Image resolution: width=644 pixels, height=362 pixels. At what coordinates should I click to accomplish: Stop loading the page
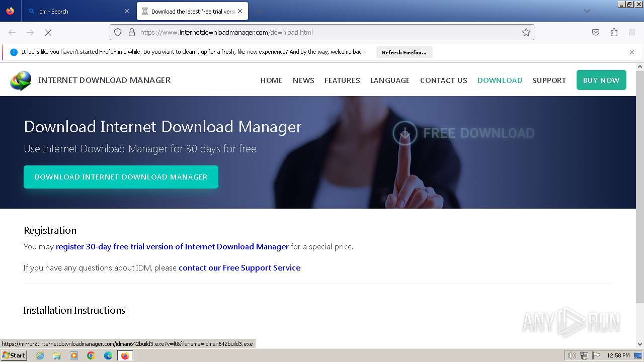[x=48, y=32]
